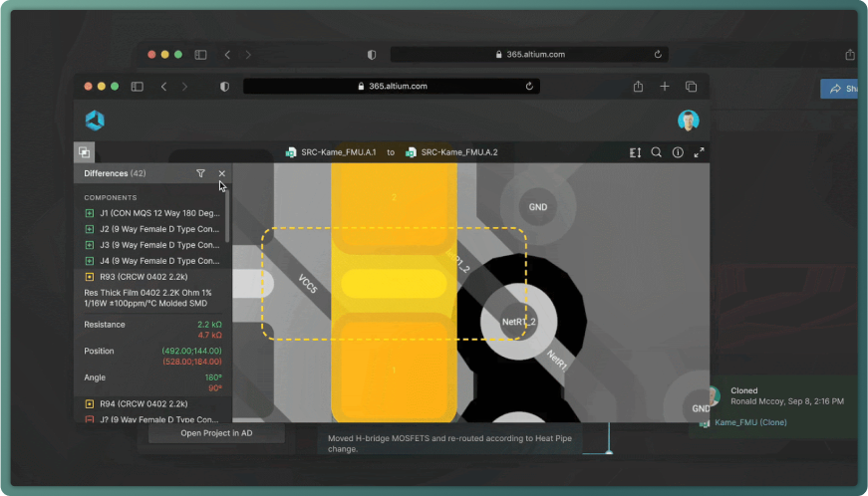Image resolution: width=868 pixels, height=496 pixels.
Task: Select SRC-Kame_FMU.A.2 revision label
Action: coord(458,152)
